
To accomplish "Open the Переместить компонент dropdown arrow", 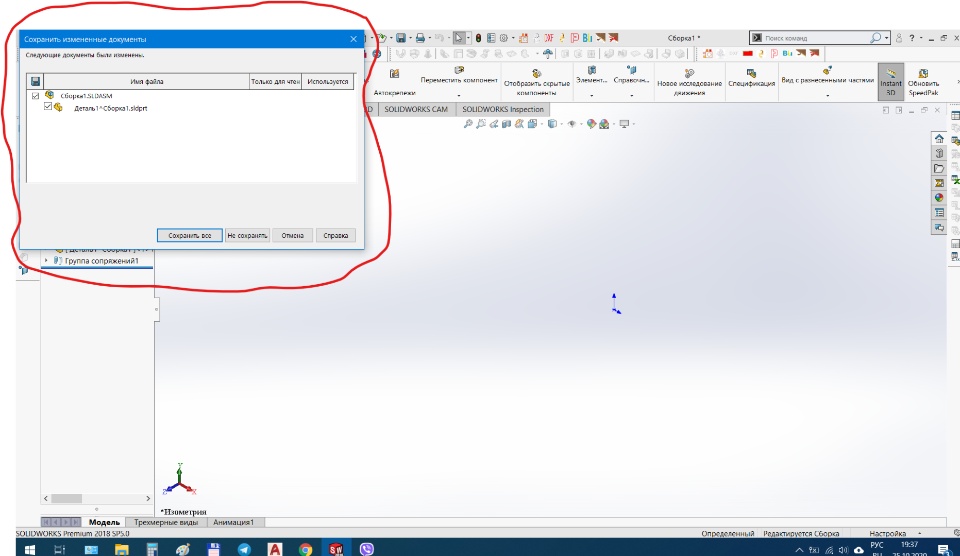I will [459, 95].
